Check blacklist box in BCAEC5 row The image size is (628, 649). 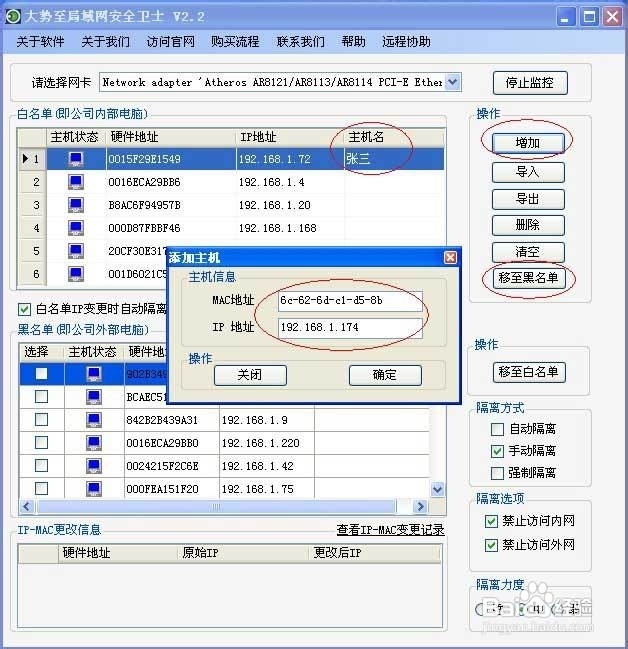point(41,397)
